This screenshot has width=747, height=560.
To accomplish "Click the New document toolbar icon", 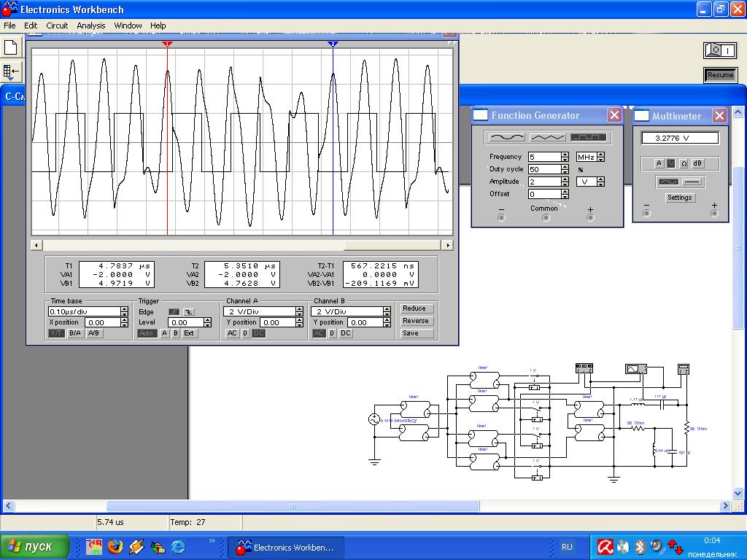I will coord(10,47).
